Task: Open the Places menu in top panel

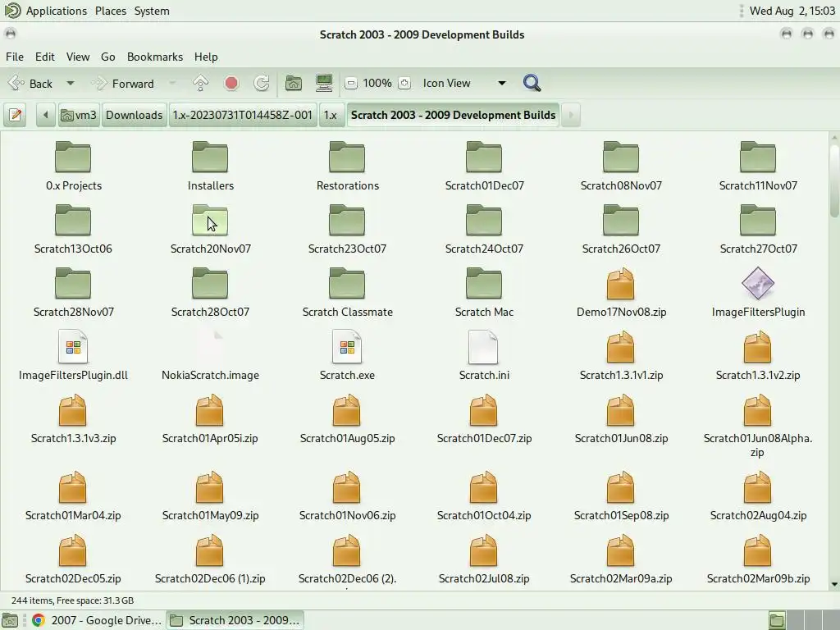Action: (111, 11)
